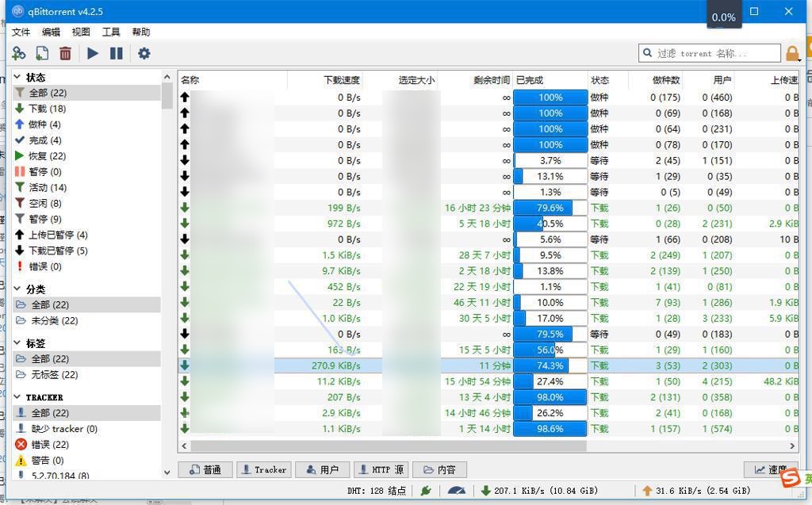Sort by 做种数 column header

pyautogui.click(x=656, y=80)
